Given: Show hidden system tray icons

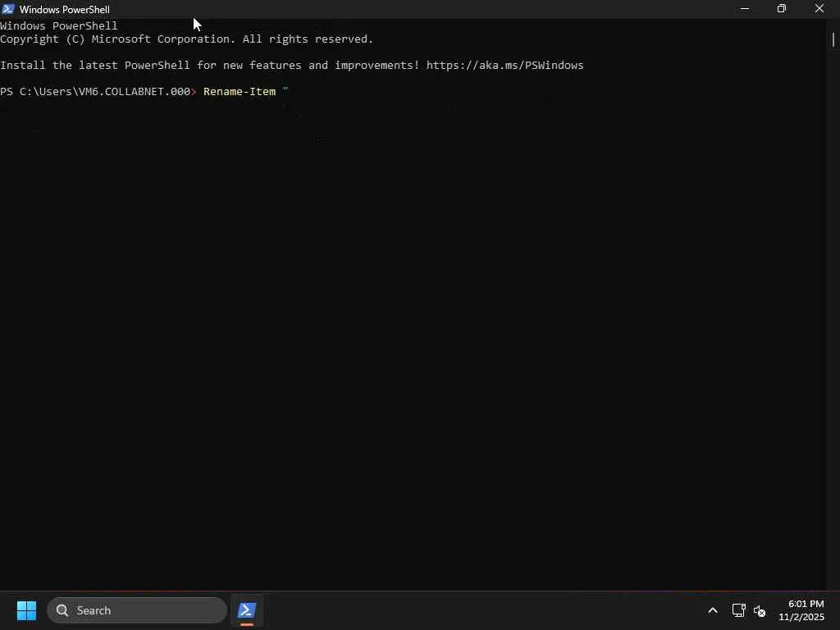Looking at the screenshot, I should (713, 610).
